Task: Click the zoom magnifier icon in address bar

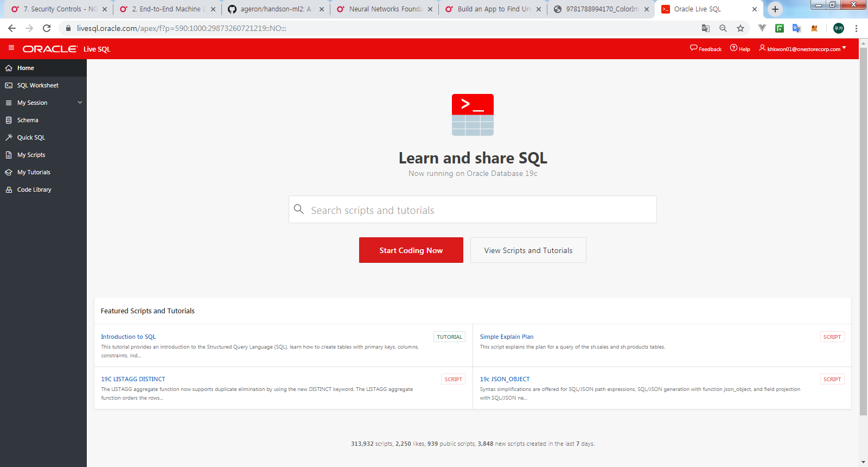Action: click(723, 28)
